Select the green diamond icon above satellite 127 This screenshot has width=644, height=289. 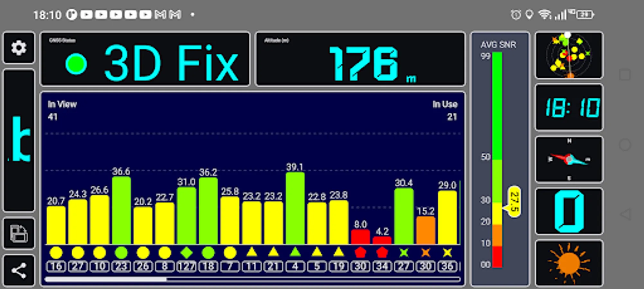pyautogui.click(x=186, y=253)
